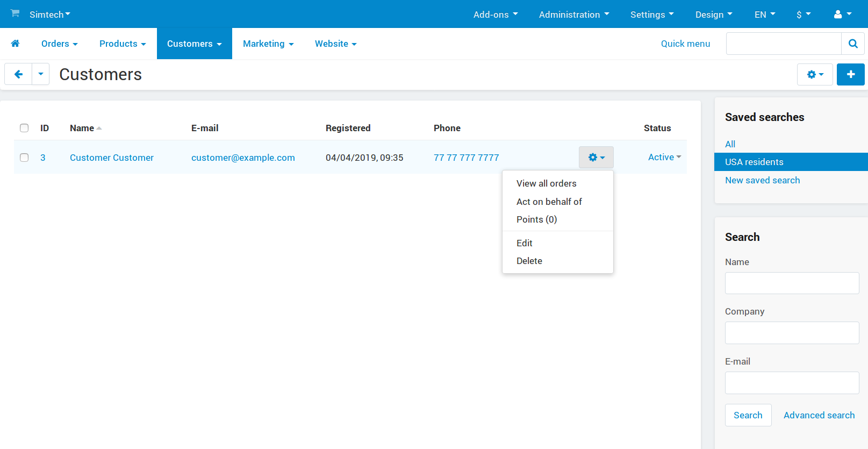Click the Advanced search link
Viewport: 868px width, 449px height.
pyautogui.click(x=819, y=415)
